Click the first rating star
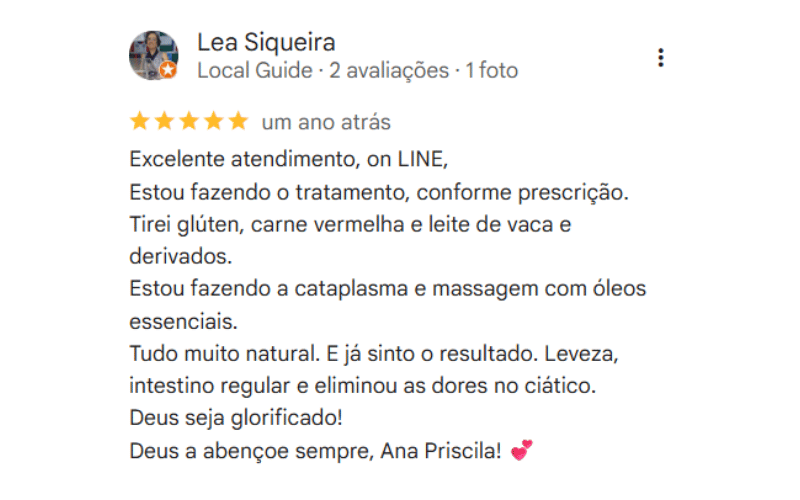This screenshot has width=800, height=500. (139, 122)
